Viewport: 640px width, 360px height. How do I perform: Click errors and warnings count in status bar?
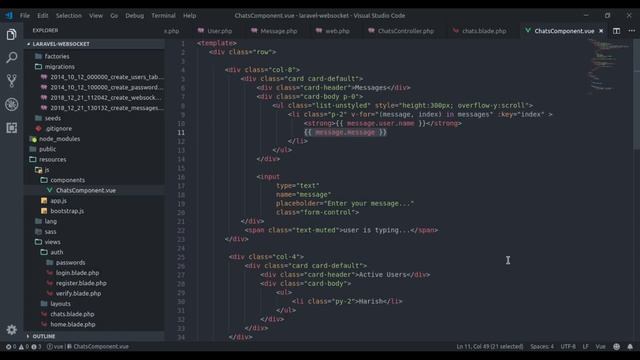pos(24,347)
